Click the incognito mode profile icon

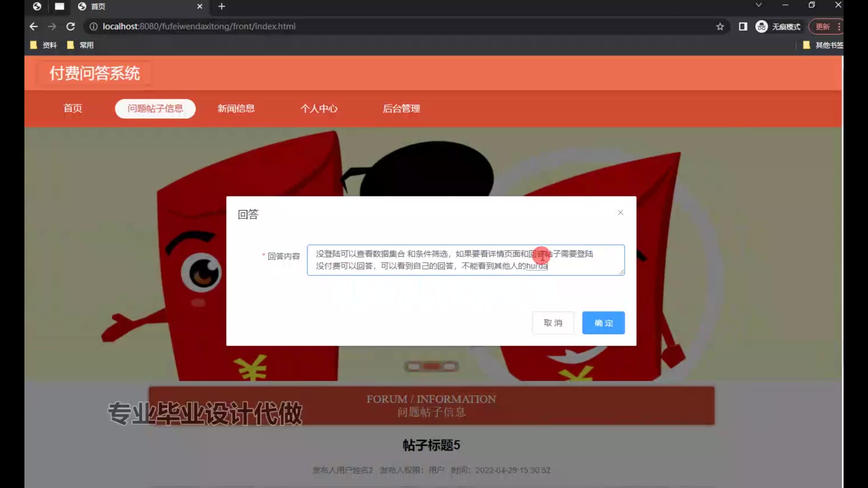pyautogui.click(x=762, y=27)
